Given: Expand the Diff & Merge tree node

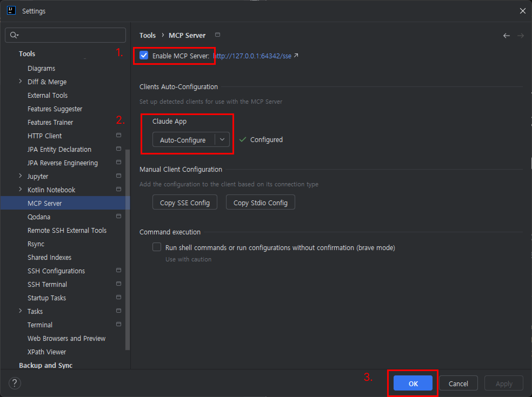Looking at the screenshot, I should point(21,81).
